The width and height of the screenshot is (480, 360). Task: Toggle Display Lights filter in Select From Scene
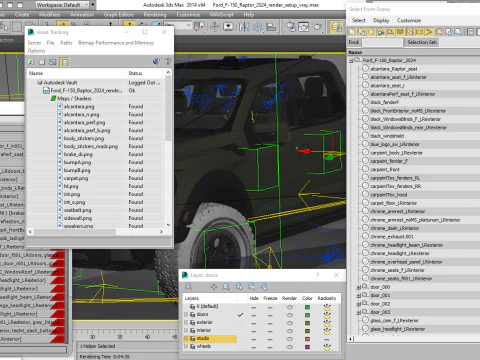point(371,32)
